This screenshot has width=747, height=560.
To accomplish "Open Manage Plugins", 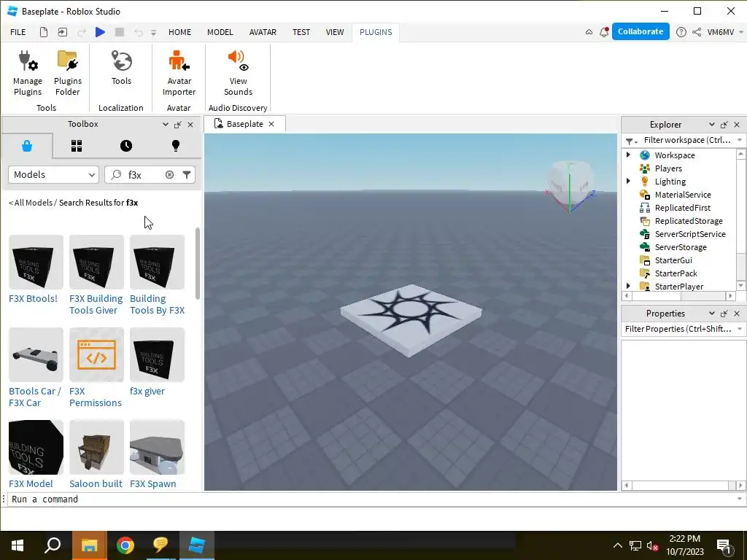I will click(28, 73).
